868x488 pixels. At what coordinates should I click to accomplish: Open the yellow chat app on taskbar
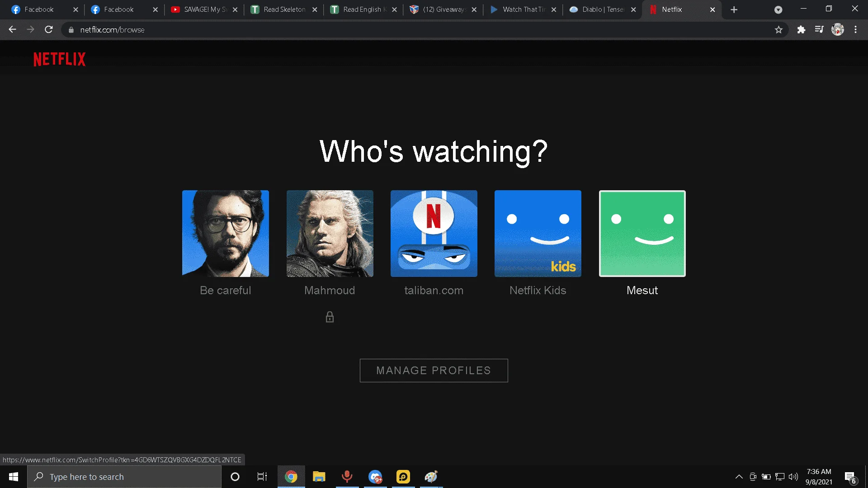pos(403,477)
